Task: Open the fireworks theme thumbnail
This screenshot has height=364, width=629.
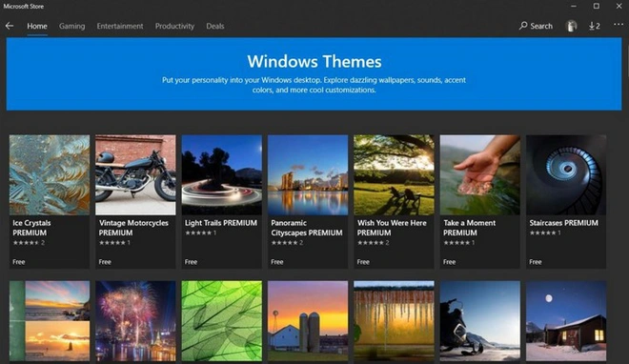Action: coord(135,321)
